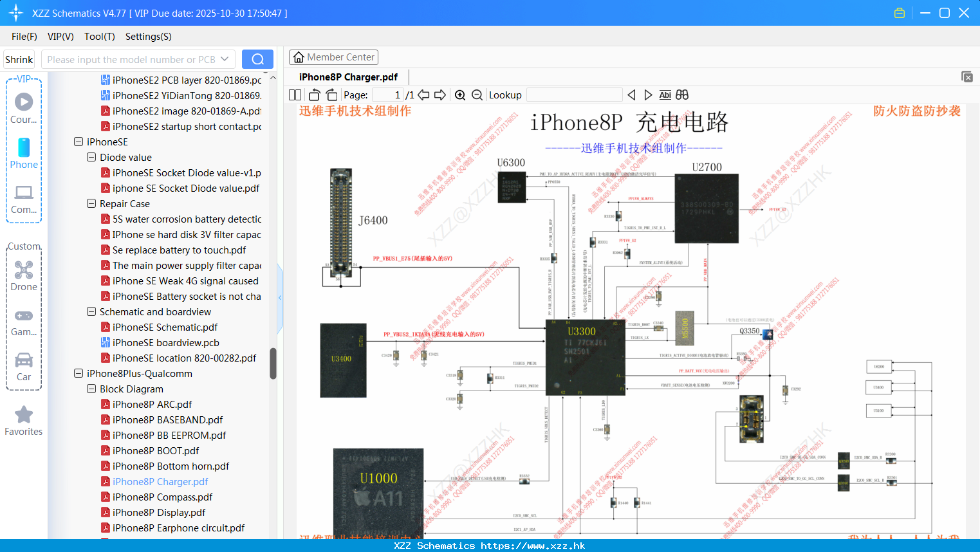Image resolution: width=980 pixels, height=552 pixels.
Task: Open the Tool(T) menu
Action: tap(100, 37)
